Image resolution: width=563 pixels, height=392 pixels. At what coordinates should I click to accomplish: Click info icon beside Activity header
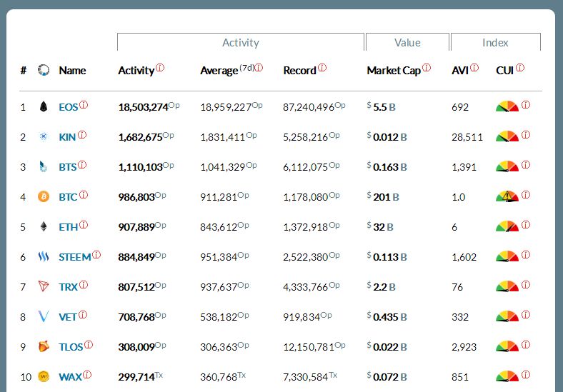(160, 68)
